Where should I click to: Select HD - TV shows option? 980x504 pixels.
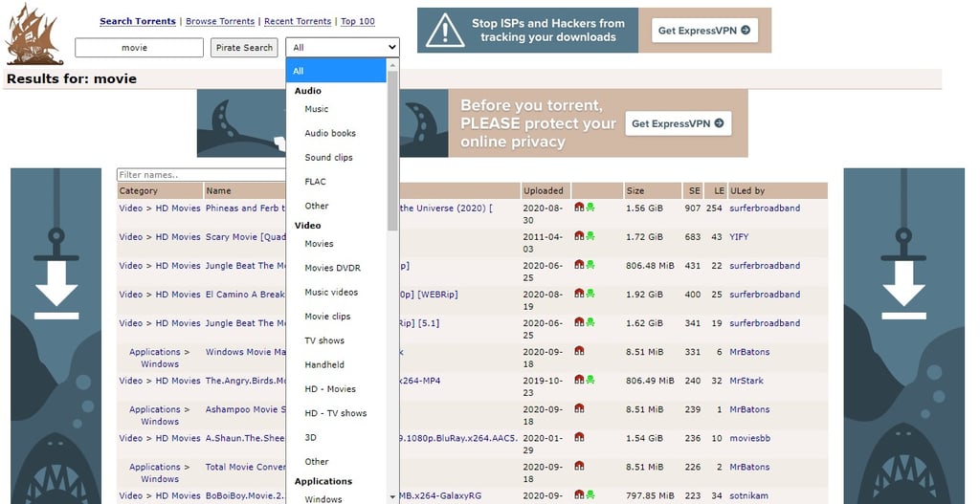click(336, 413)
